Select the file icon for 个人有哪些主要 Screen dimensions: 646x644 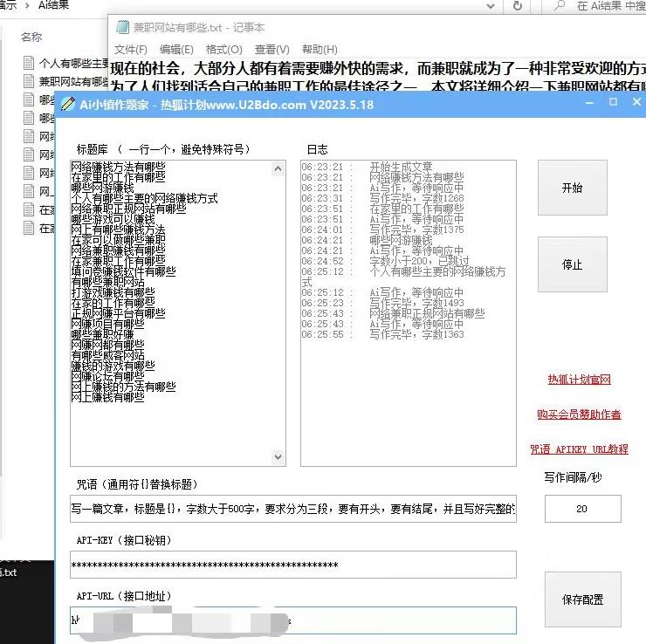pyautogui.click(x=30, y=63)
